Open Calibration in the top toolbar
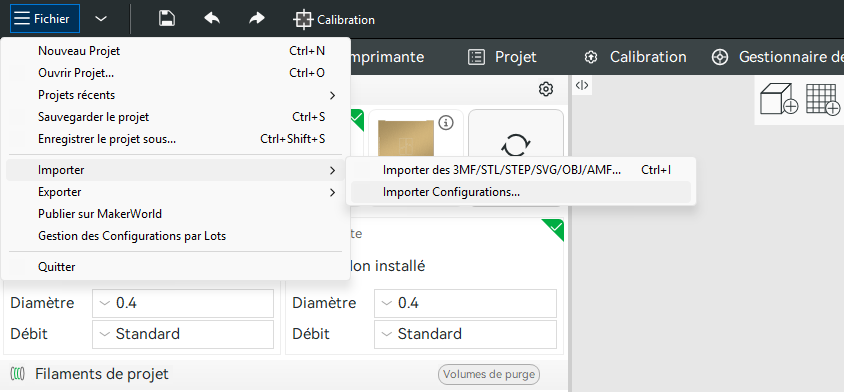844x392 pixels. pos(334,20)
